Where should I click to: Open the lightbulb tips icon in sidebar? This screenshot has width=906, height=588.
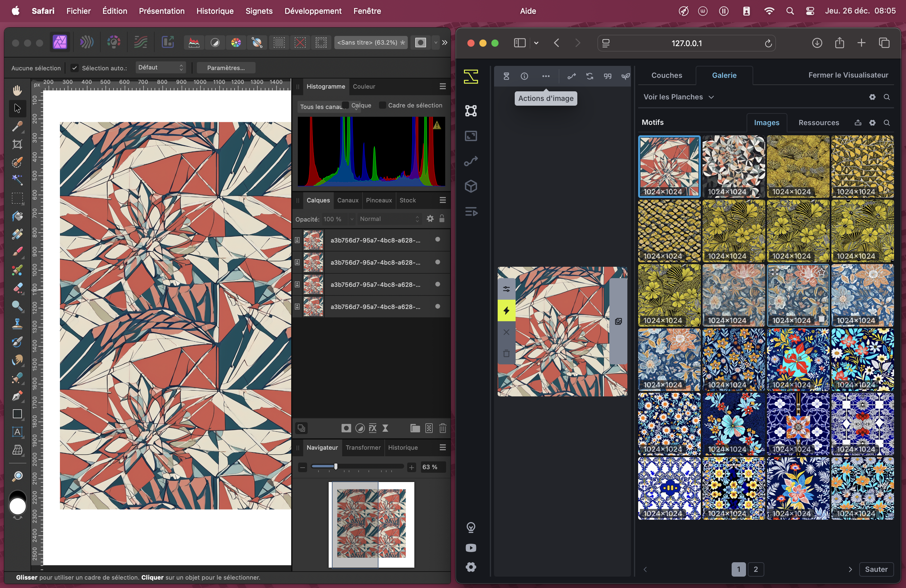pyautogui.click(x=471, y=528)
